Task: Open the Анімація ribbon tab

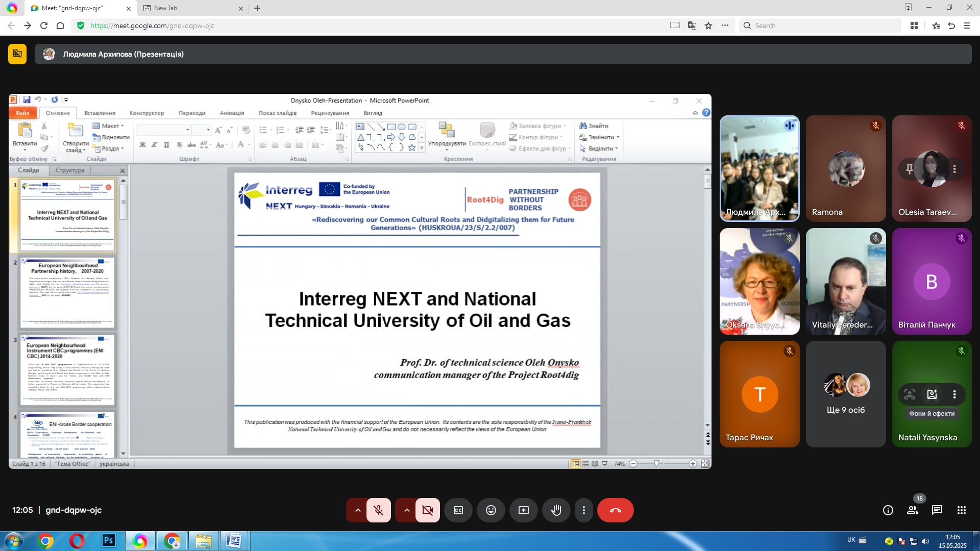Action: (x=232, y=113)
